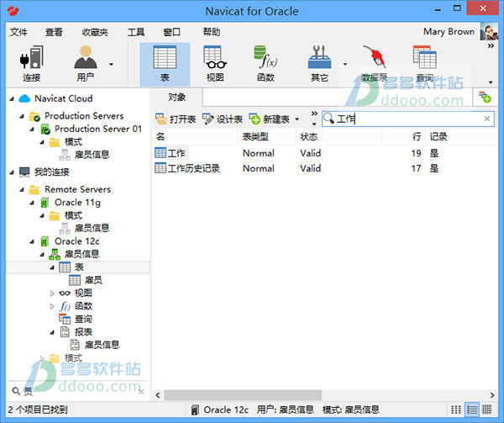
Task: Switch to detail grid view in status bar
Action: point(486,410)
